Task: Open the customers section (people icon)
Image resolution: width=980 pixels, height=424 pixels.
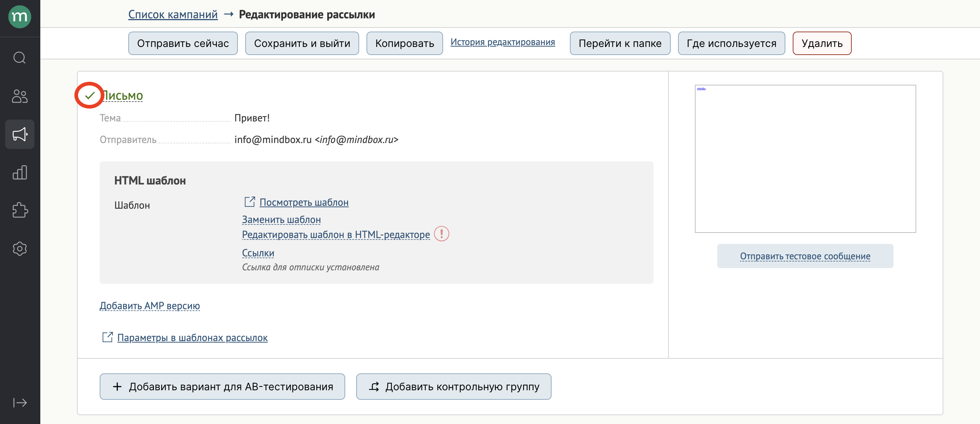Action: (x=20, y=96)
